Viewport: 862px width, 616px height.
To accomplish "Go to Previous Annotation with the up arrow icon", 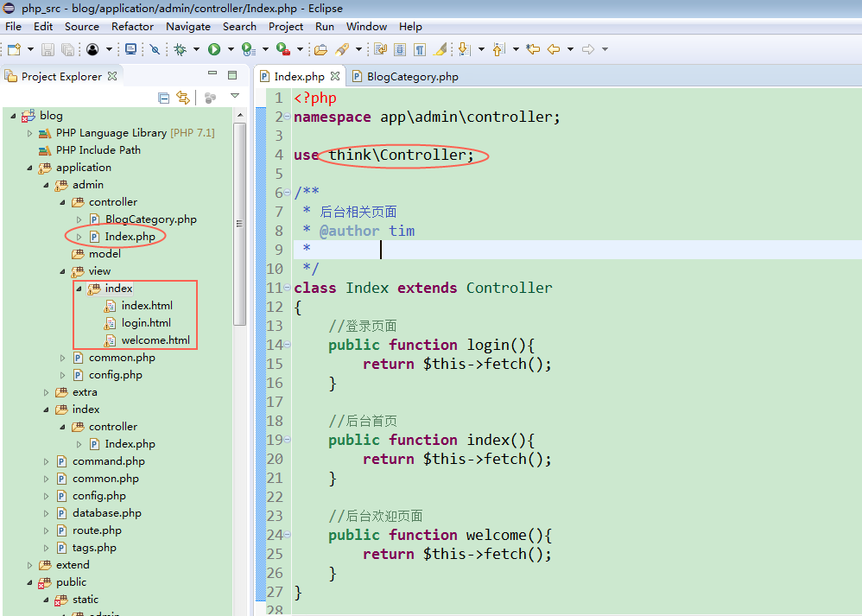I will click(498, 49).
